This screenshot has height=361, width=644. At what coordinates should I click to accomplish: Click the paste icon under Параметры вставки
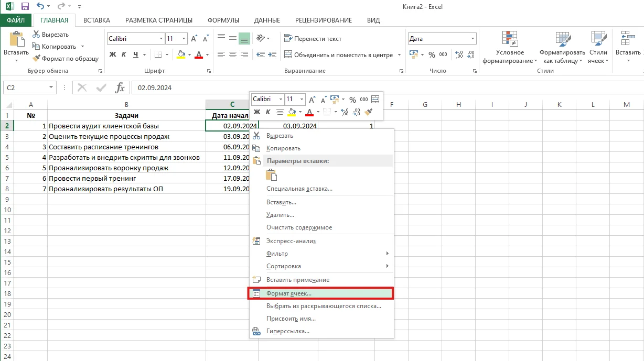coord(271,175)
